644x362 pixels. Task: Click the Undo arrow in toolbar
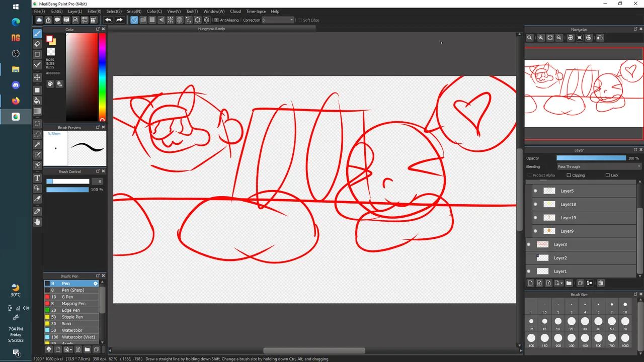tap(108, 20)
